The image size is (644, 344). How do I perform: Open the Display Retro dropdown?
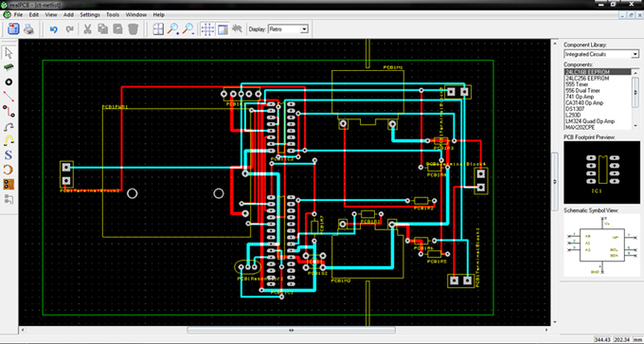(288, 29)
